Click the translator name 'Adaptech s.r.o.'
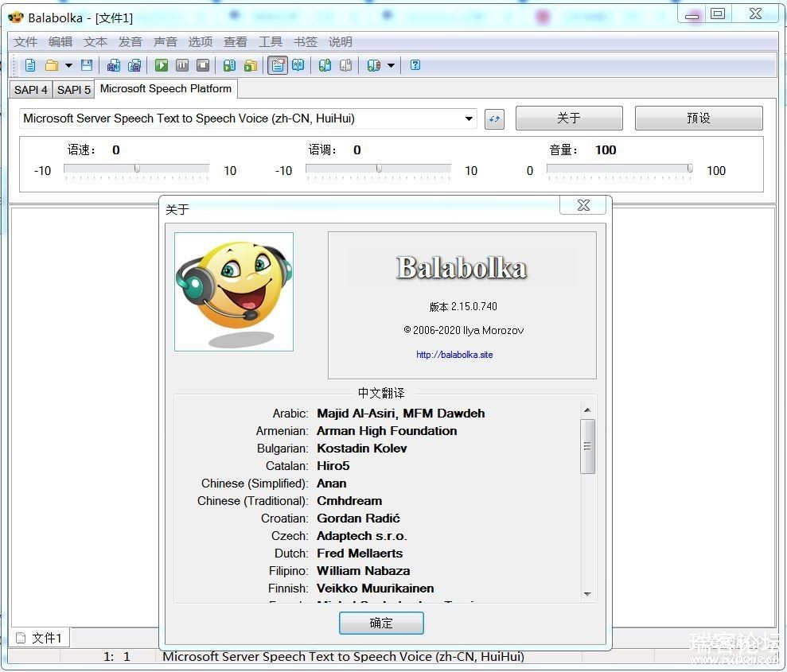 tap(361, 536)
